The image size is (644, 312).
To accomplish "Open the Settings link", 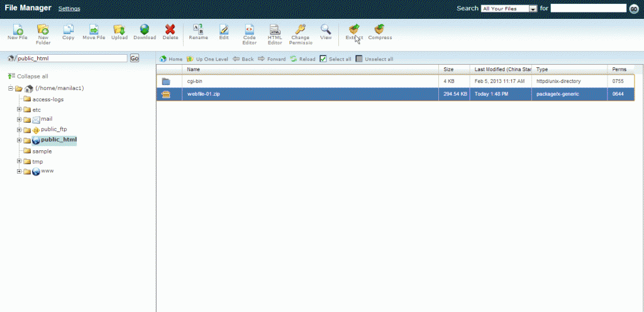I will pyautogui.click(x=69, y=9).
